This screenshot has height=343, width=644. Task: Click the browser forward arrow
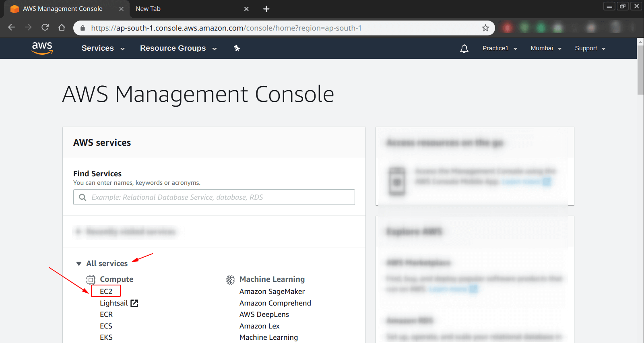[28, 27]
